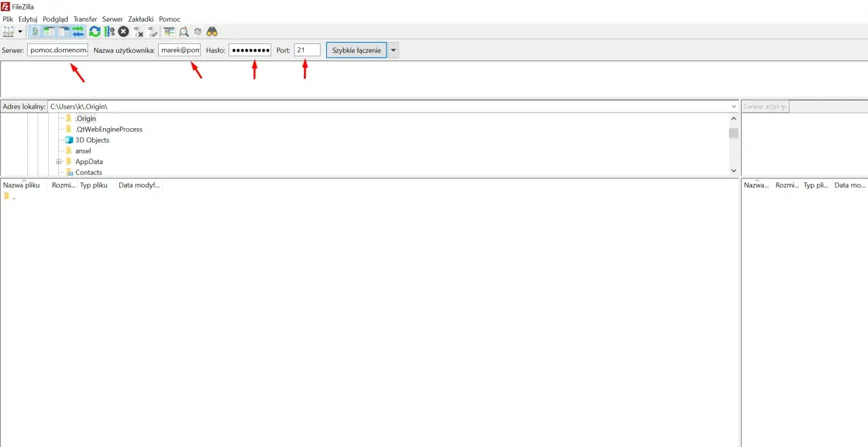Toggle the remote directory tree view
868x447 pixels.
[x=64, y=31]
